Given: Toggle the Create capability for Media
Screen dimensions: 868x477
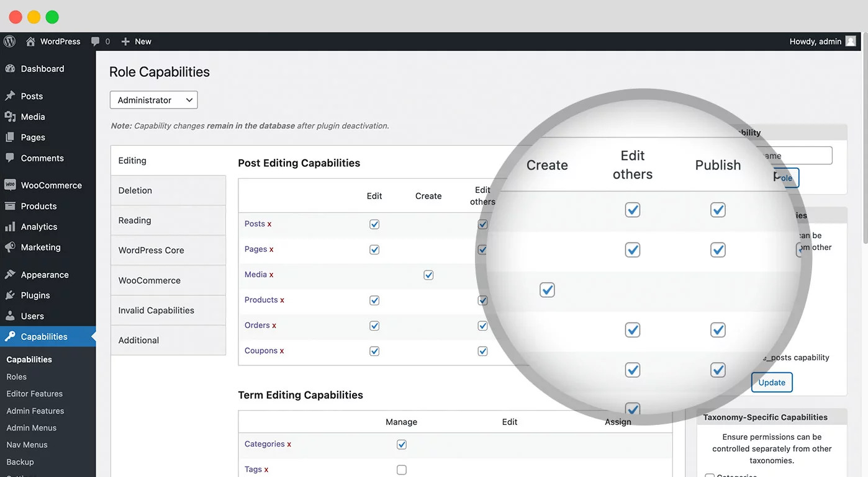Looking at the screenshot, I should click(x=428, y=274).
